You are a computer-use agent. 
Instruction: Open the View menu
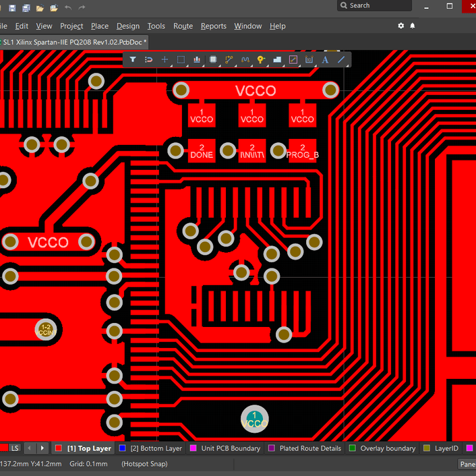[x=44, y=26]
